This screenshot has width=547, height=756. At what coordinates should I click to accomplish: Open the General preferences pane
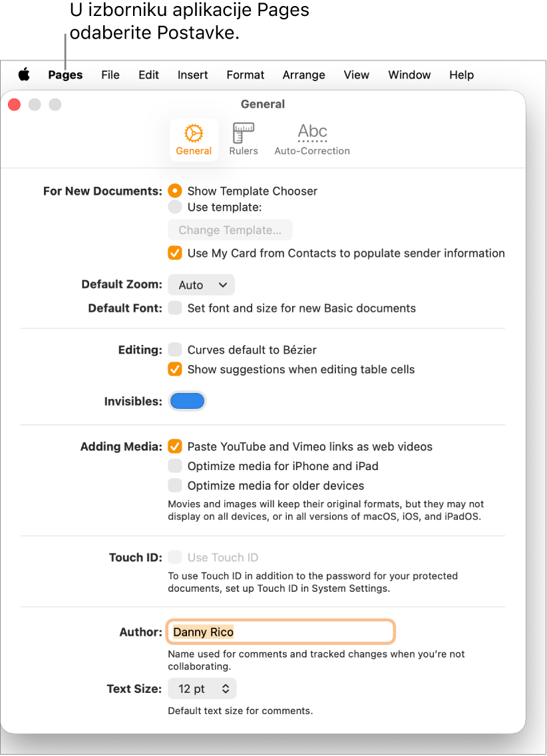(194, 139)
